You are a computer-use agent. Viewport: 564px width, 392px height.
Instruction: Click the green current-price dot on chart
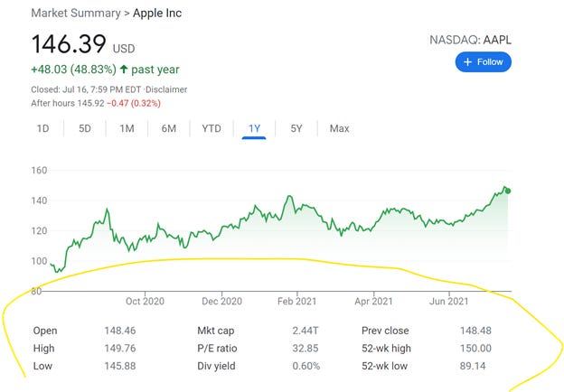pyautogui.click(x=508, y=191)
